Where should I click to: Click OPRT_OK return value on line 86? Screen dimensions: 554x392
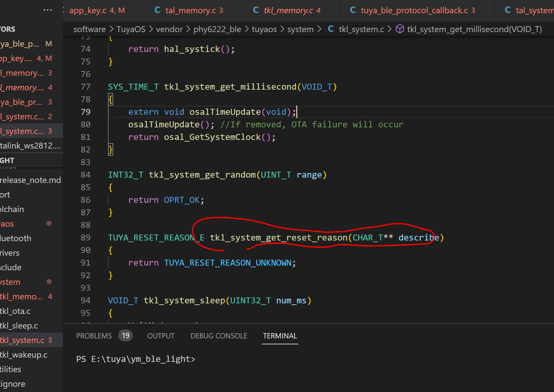point(182,200)
